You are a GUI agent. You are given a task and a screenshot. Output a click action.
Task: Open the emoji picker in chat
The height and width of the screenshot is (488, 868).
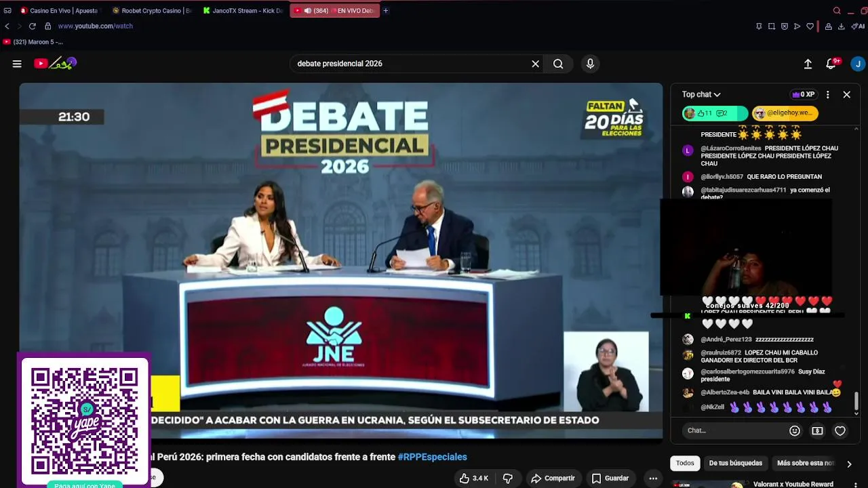[x=795, y=430]
